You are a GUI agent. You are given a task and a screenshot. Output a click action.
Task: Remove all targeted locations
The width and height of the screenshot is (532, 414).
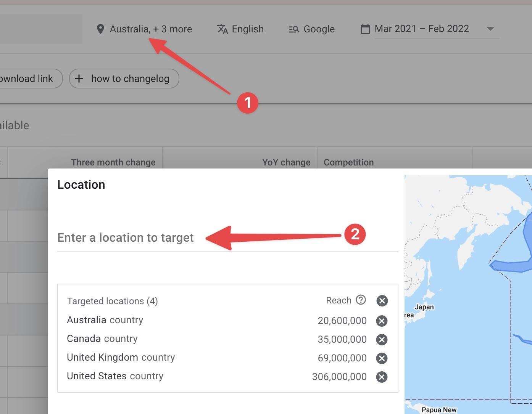point(382,301)
